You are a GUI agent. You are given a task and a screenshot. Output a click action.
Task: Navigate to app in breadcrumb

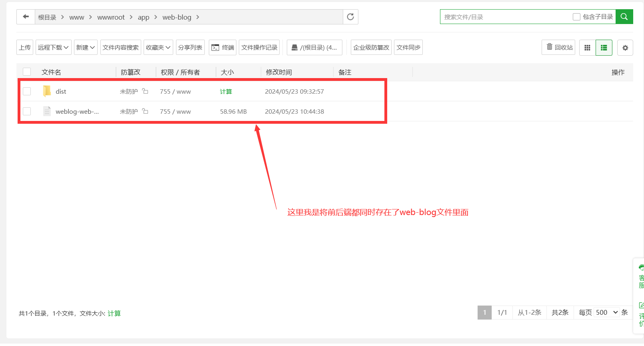pyautogui.click(x=144, y=17)
